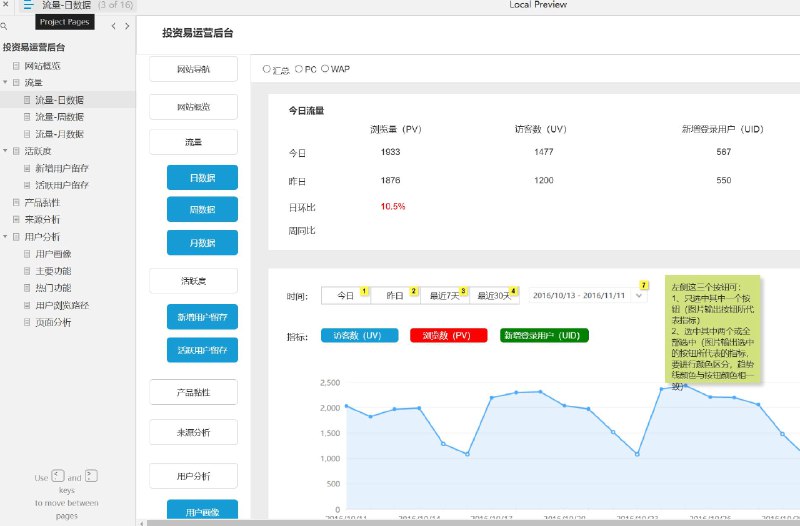Screen dimensions: 800x526
Task: Click today's PV value 1933
Action: [x=390, y=152]
